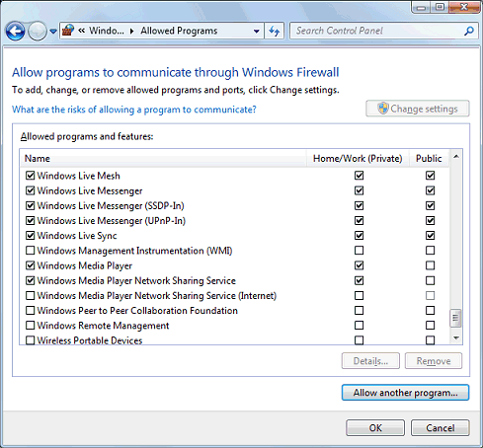Minimize the Allowed Programs window
483x448 pixels.
tap(421, 7)
